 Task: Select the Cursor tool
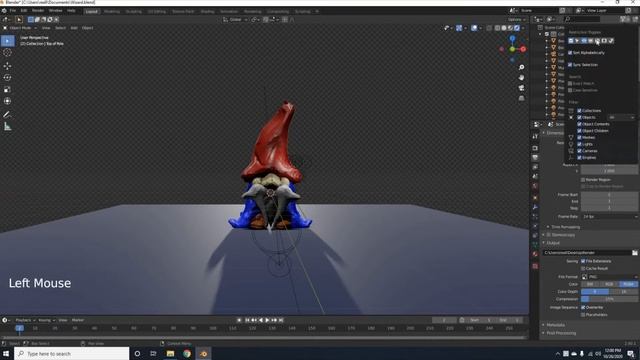tap(7, 53)
